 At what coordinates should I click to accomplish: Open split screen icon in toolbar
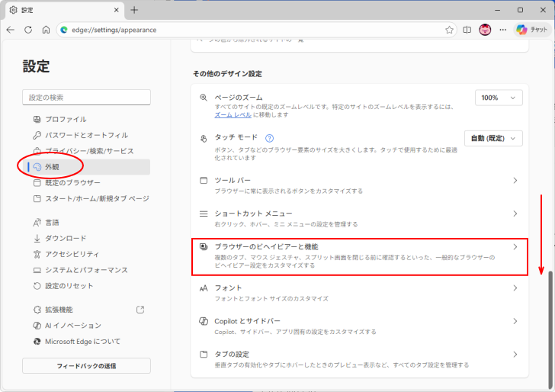coord(467,30)
